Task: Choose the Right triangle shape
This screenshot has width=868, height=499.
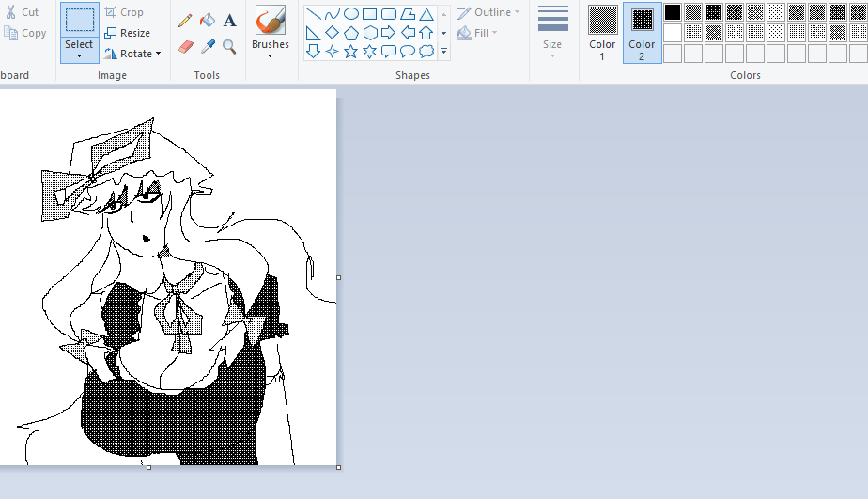Action: pos(314,33)
